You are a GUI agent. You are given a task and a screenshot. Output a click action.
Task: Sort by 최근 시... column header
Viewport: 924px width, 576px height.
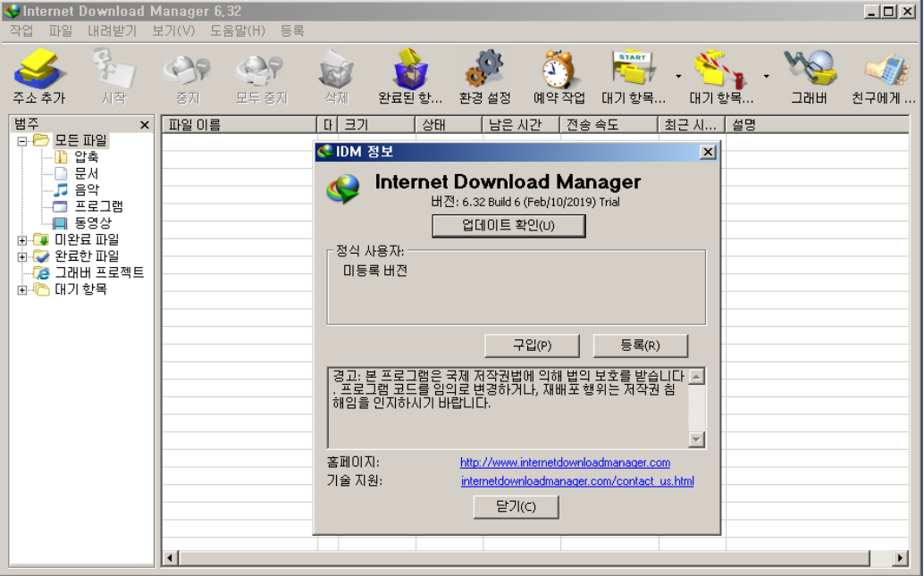692,125
